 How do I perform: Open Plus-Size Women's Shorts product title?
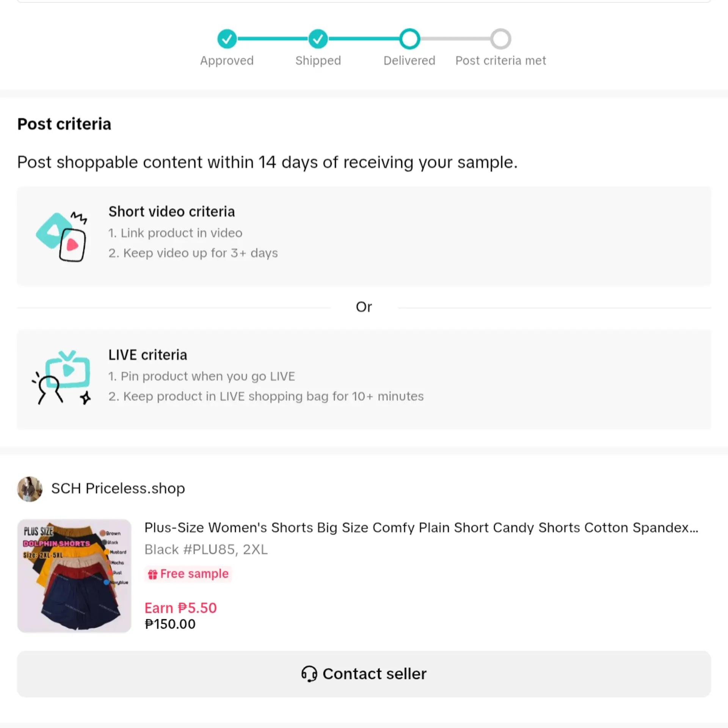pyautogui.click(x=421, y=528)
